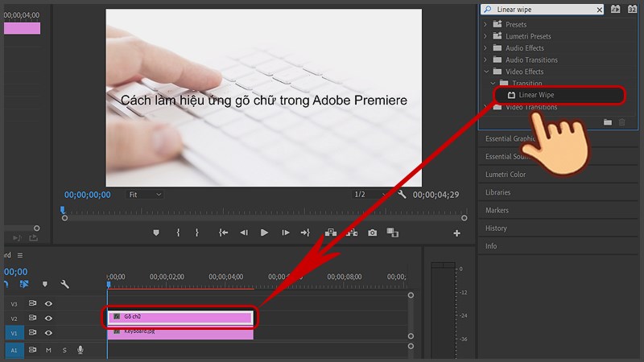Filter accelerated effects icon
644x362 pixels.
click(x=615, y=9)
